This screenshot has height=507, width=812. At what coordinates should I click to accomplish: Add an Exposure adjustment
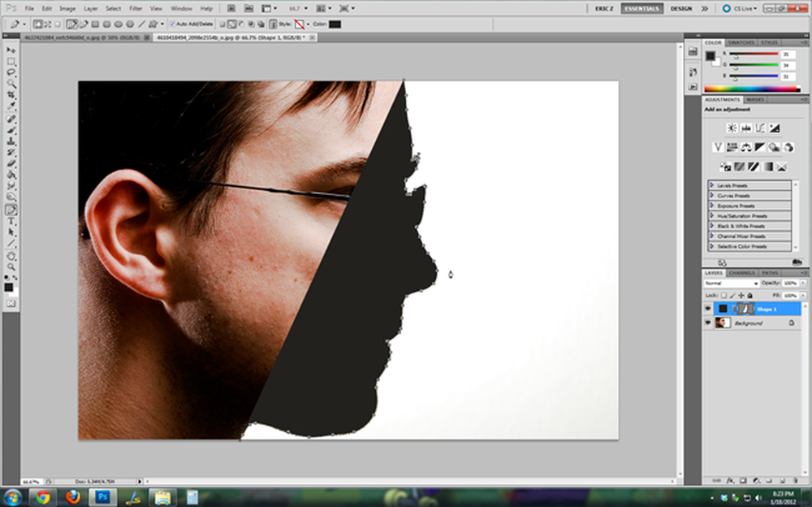pyautogui.click(x=774, y=128)
